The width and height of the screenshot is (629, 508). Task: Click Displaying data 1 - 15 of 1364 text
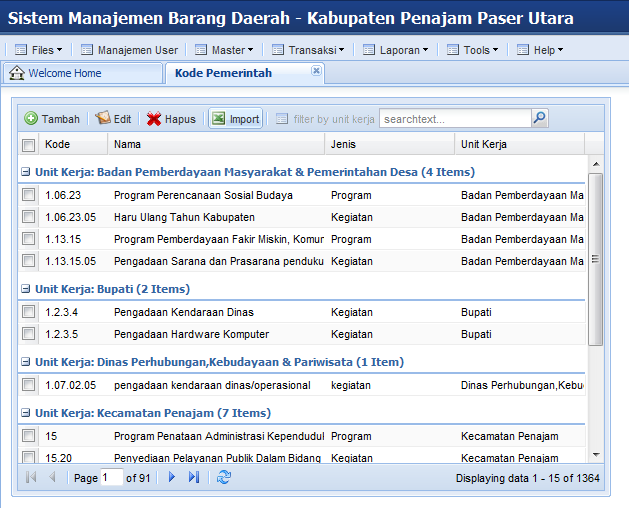pos(528,478)
